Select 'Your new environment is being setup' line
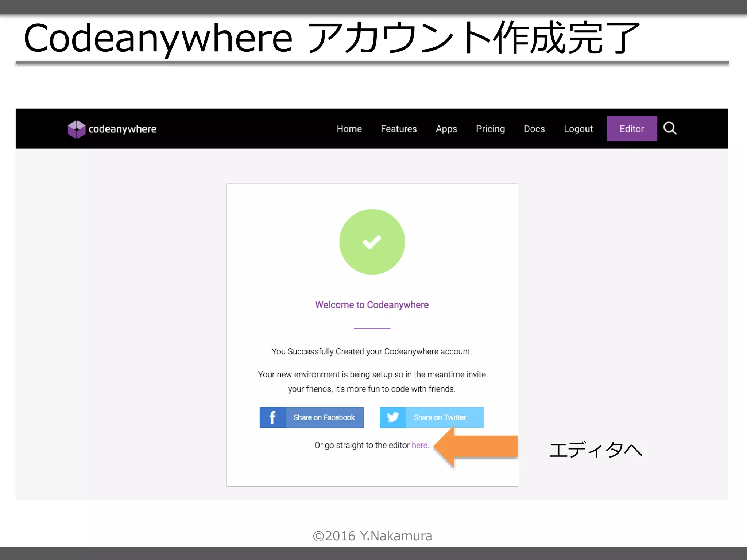The height and width of the screenshot is (560, 747). tap(372, 374)
